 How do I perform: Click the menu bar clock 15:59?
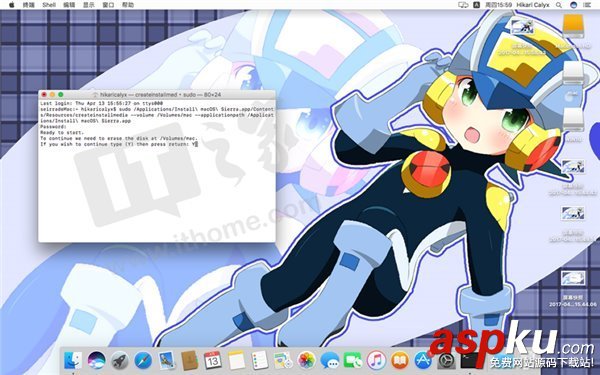[x=498, y=5]
